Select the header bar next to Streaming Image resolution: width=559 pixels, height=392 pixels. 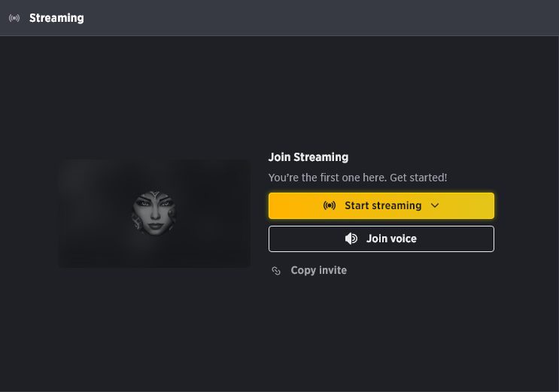pyautogui.click(x=321, y=18)
